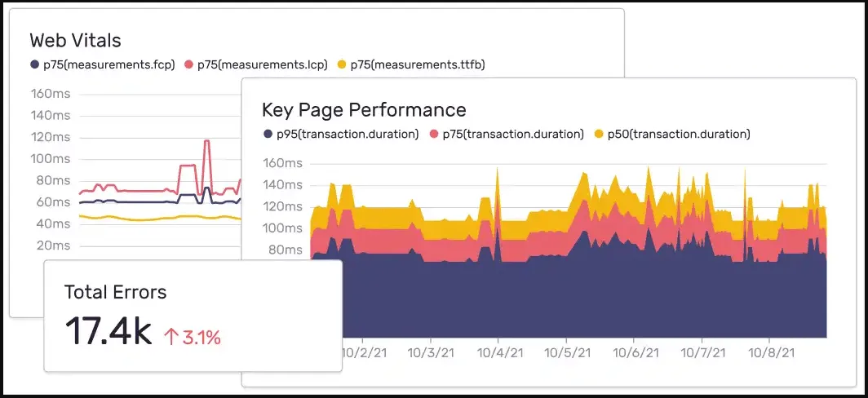Select the 10/6/21 date on x-axis
The height and width of the screenshot is (398, 868).
[635, 353]
